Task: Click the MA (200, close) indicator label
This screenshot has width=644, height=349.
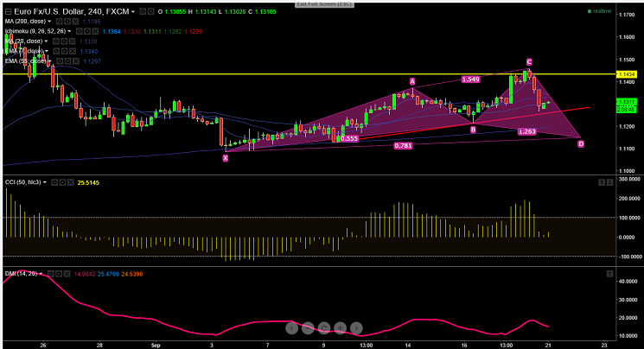Action: pos(25,22)
